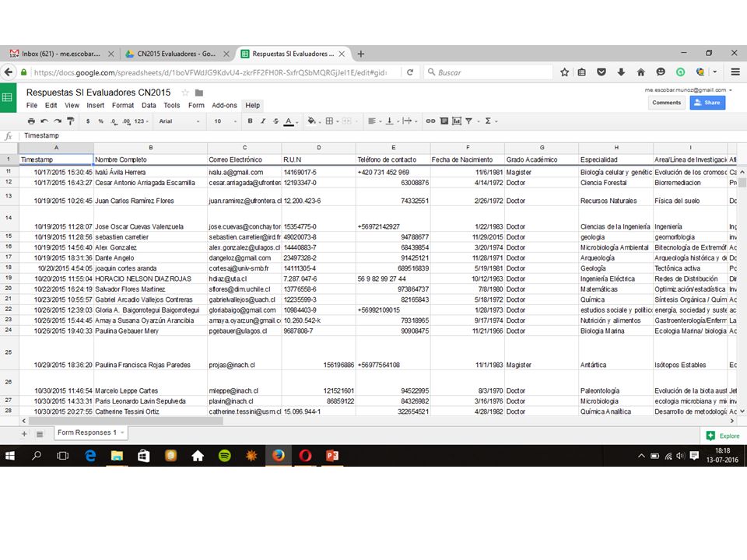Open the Opera browser taskbar icon
The image size is (747, 560).
point(305,456)
